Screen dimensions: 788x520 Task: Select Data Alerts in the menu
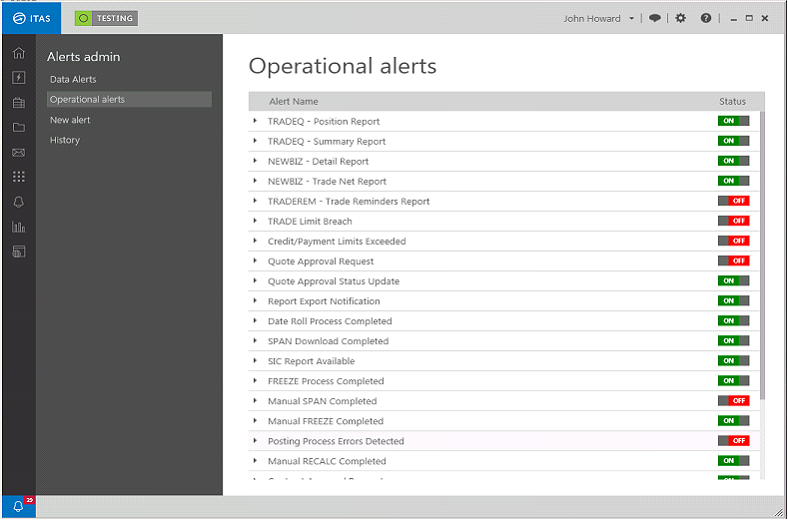73,79
